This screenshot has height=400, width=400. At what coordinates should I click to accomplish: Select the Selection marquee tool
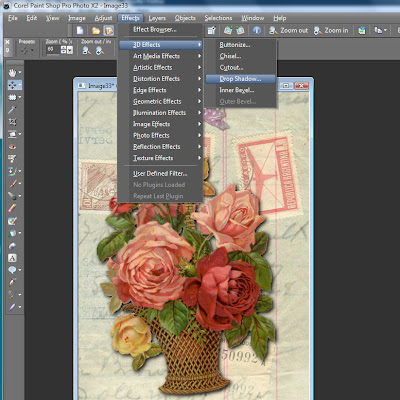click(x=12, y=97)
